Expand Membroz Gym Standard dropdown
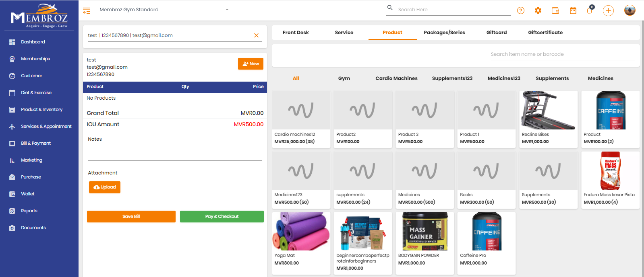The image size is (644, 277). [x=227, y=10]
